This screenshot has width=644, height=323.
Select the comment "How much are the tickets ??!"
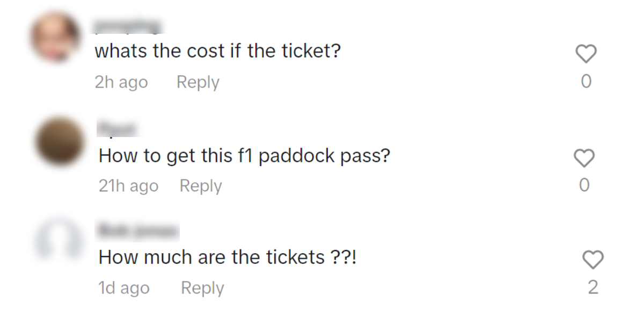tap(228, 258)
